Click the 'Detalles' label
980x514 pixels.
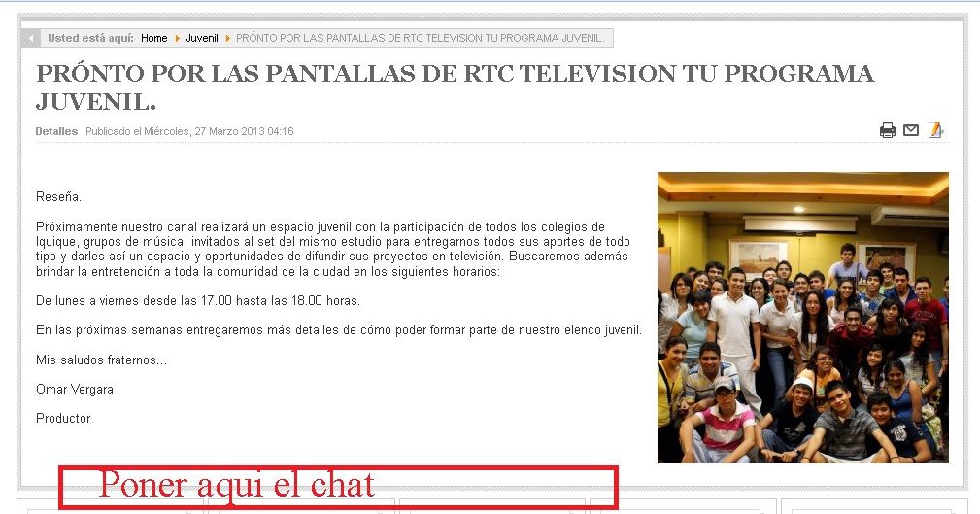click(x=56, y=131)
